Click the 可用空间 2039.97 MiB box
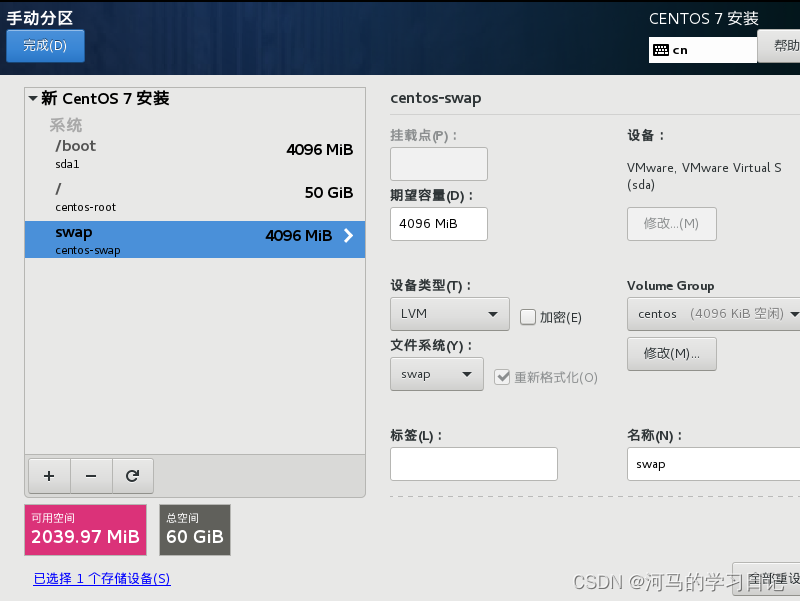The image size is (800, 601). 85,530
